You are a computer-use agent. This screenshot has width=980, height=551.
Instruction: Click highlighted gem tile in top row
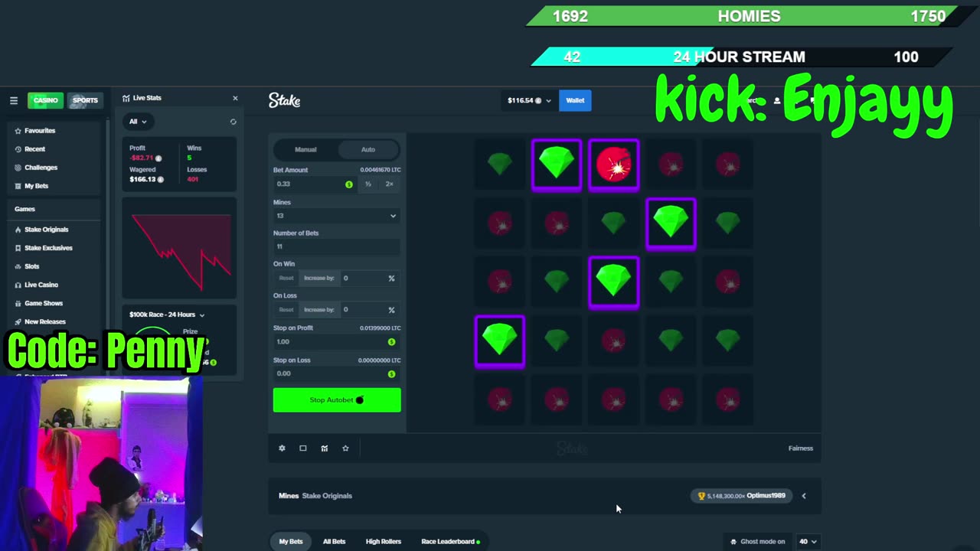pyautogui.click(x=557, y=165)
